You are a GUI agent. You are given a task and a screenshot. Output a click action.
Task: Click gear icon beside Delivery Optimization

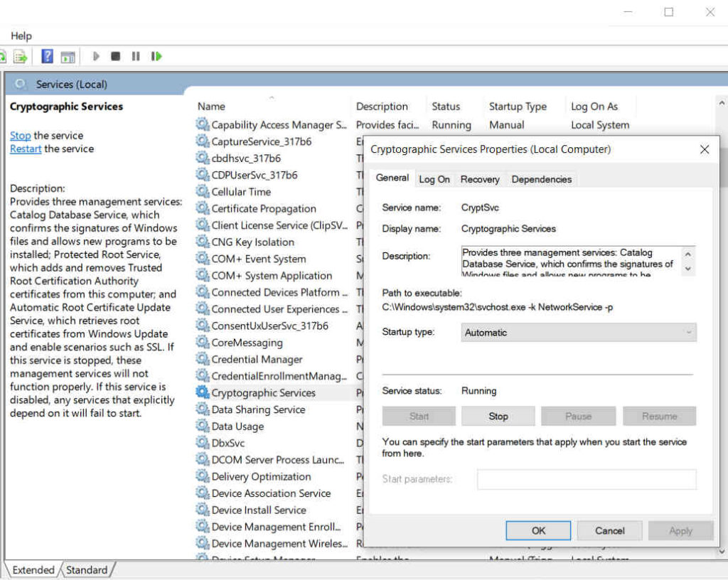[203, 476]
